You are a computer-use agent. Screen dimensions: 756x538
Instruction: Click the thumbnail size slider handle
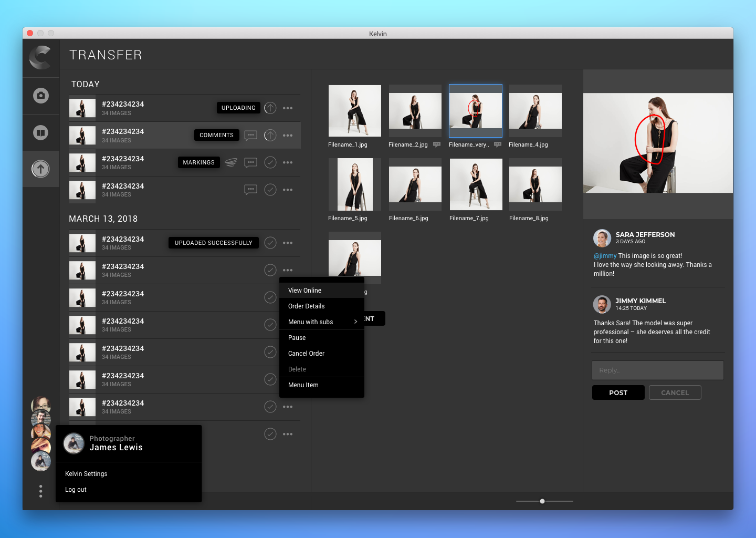pyautogui.click(x=542, y=501)
